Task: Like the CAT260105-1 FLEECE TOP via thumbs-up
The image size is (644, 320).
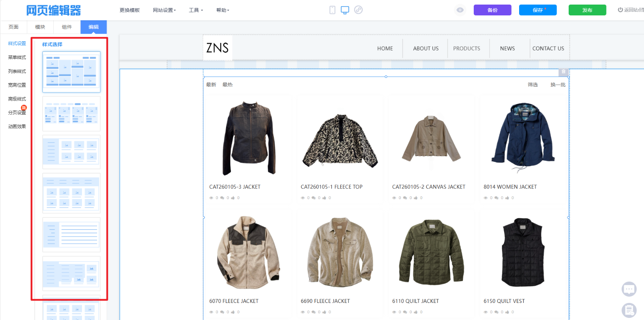Action: pos(325,198)
